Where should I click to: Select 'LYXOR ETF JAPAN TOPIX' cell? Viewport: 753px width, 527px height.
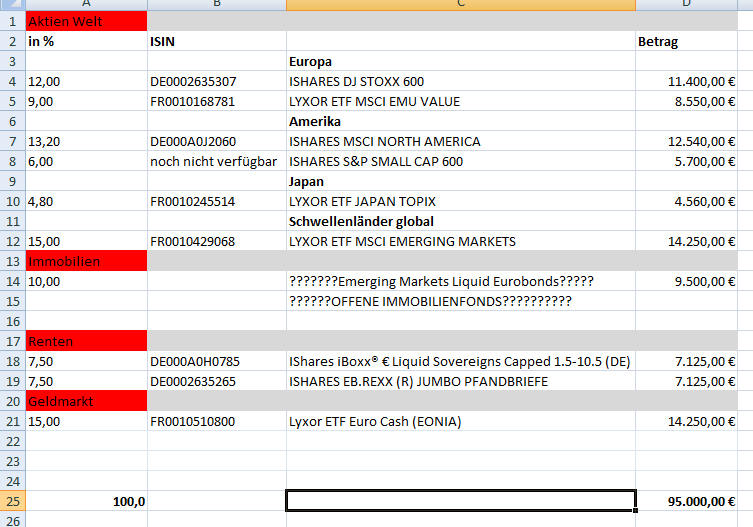[461, 201]
